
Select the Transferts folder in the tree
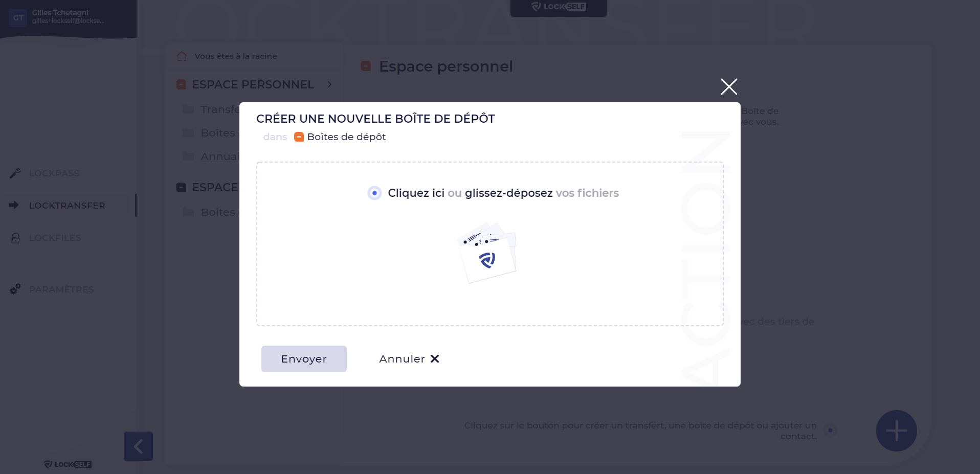coord(211,109)
